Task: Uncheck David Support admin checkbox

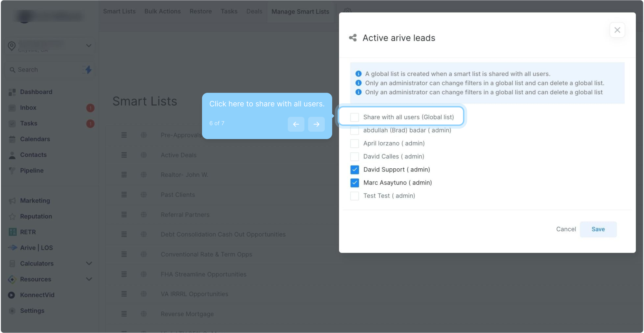Action: 354,170
